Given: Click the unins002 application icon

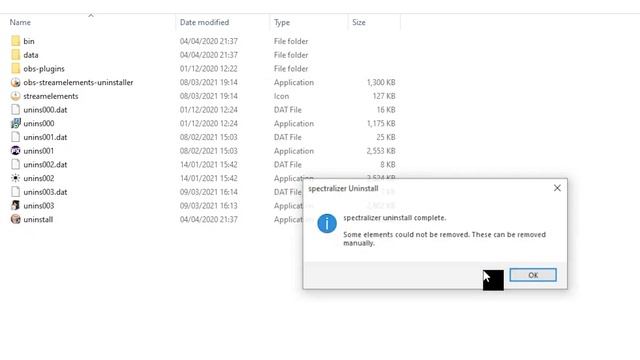Looking at the screenshot, I should click(x=16, y=178).
